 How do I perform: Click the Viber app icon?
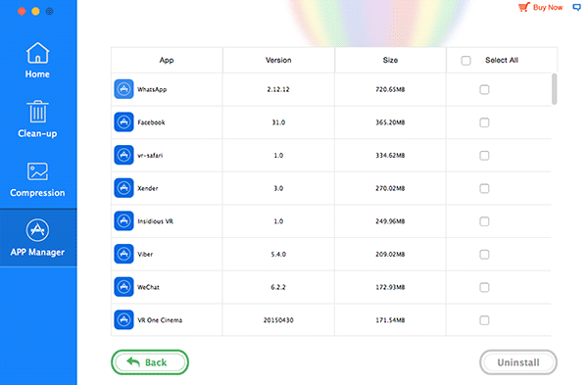tap(123, 254)
